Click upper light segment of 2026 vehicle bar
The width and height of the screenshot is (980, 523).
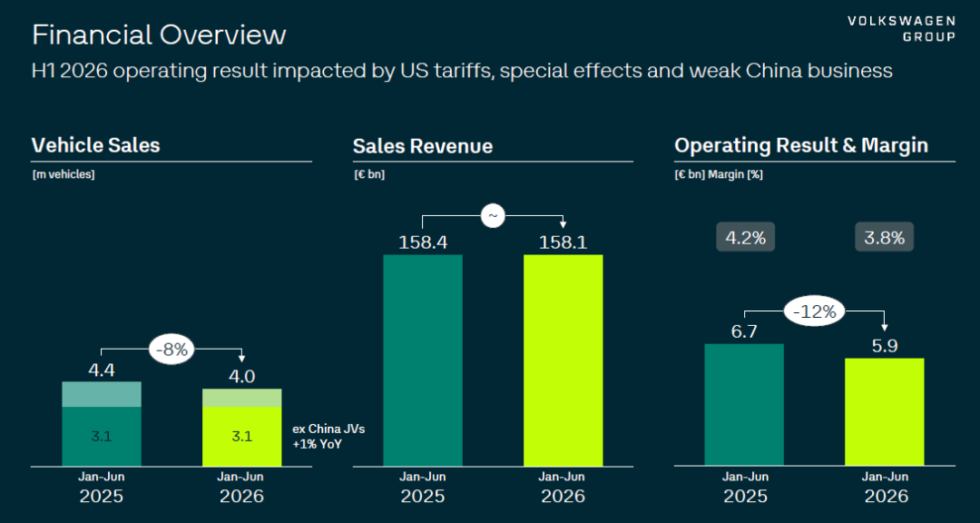tap(242, 398)
